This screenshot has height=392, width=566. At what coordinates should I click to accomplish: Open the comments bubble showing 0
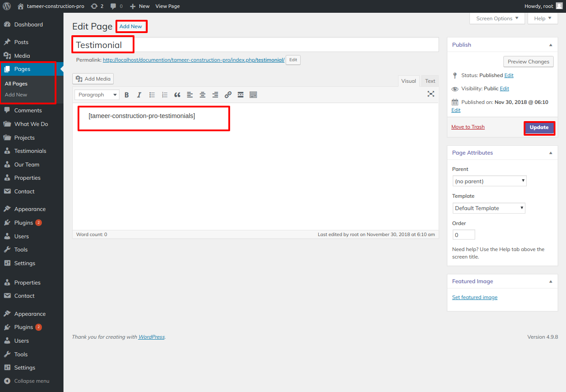(x=117, y=6)
